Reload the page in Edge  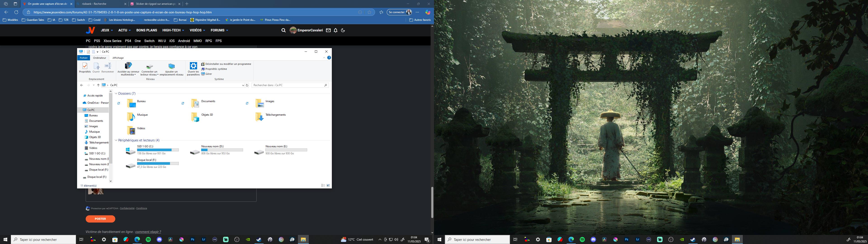[16, 12]
